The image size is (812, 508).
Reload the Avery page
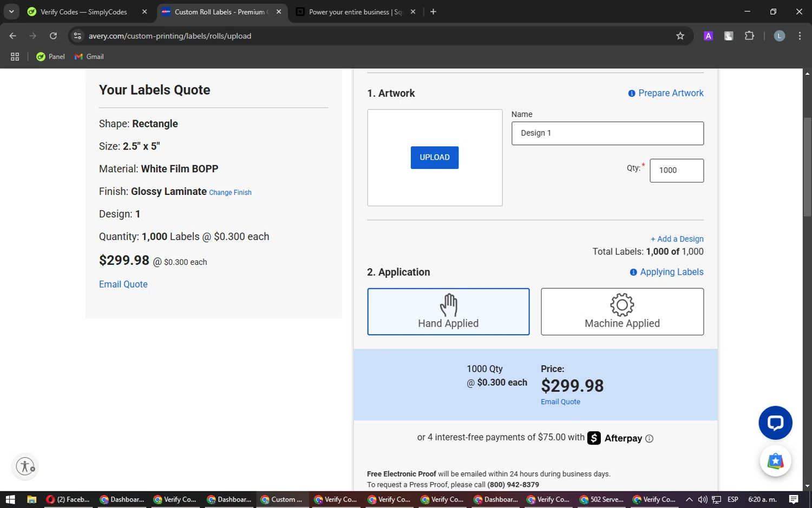tap(53, 36)
